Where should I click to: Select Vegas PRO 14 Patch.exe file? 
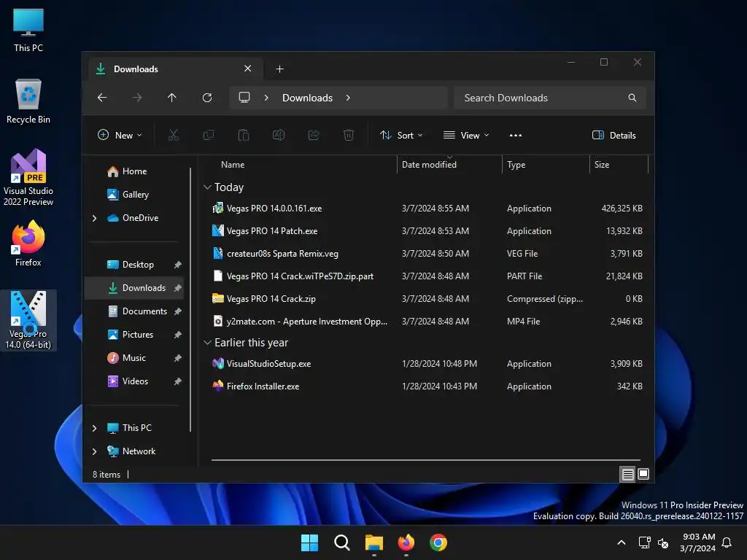[427, 231]
